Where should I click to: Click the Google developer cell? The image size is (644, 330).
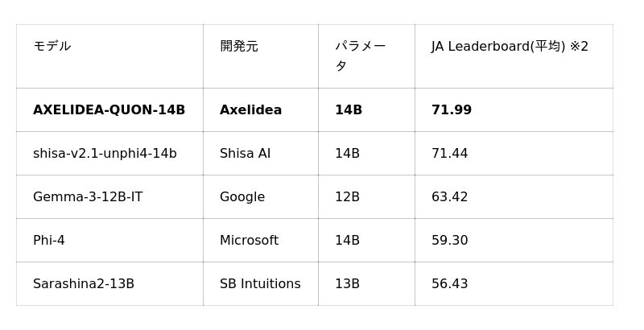242,197
